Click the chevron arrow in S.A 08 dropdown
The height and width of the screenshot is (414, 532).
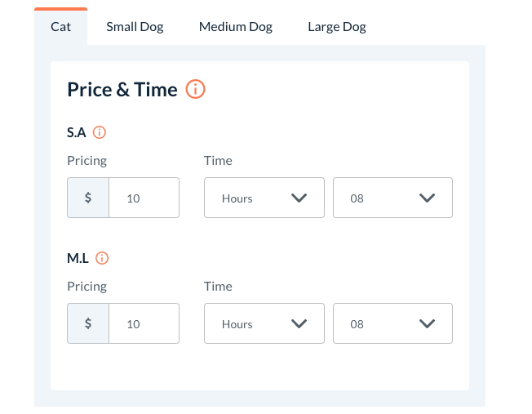coord(427,198)
